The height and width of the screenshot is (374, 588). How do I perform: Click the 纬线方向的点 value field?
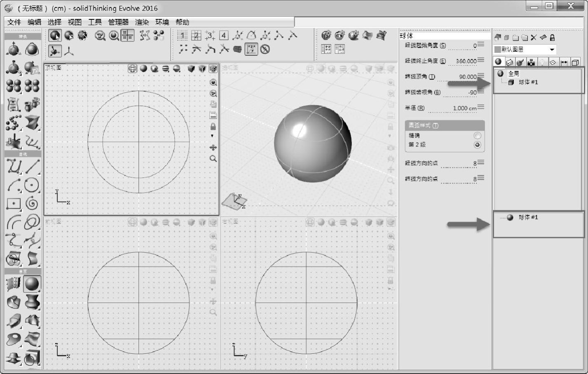459,179
